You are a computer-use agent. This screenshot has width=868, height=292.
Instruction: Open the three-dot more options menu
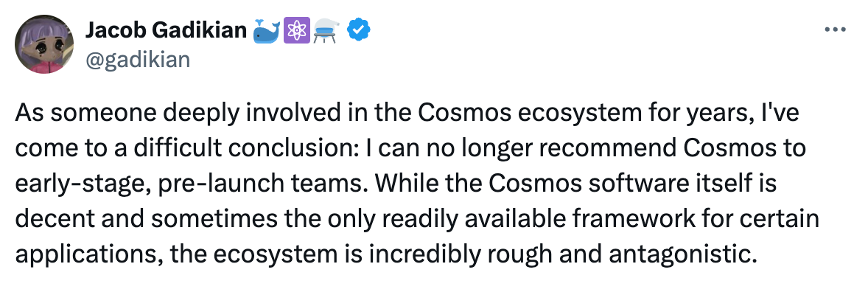pos(836,29)
